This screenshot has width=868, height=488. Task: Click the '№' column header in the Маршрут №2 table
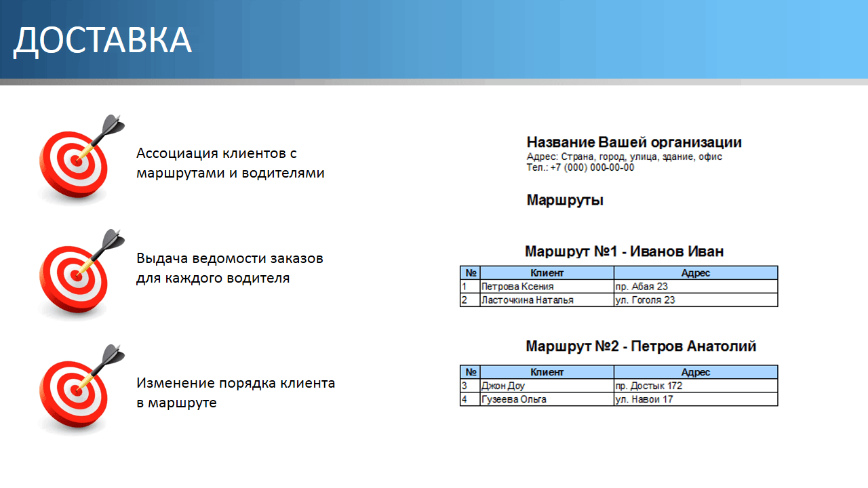tap(470, 372)
